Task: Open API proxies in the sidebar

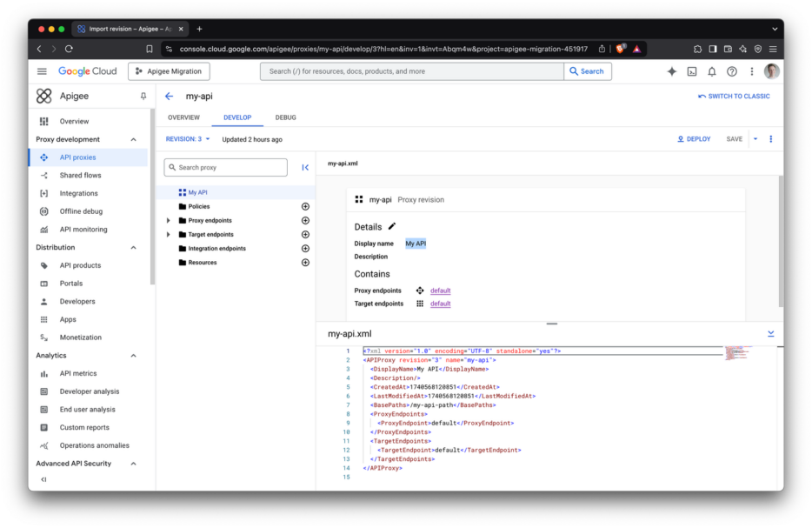Action: coord(88,157)
